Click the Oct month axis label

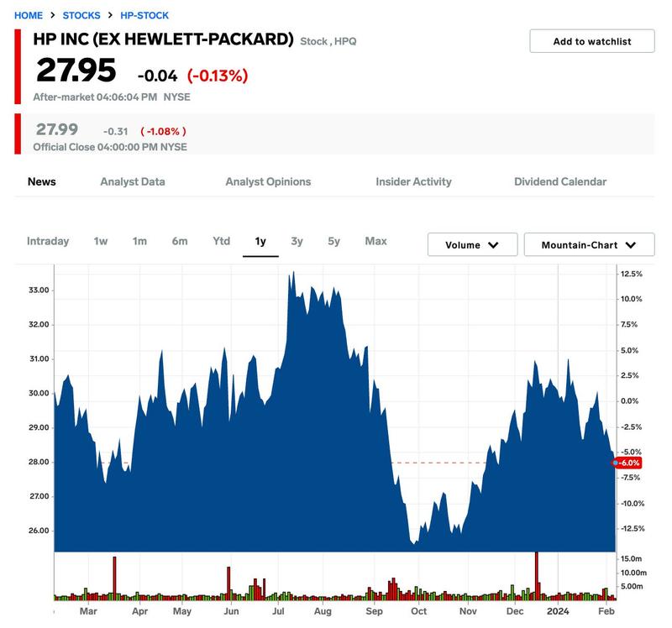(418, 611)
